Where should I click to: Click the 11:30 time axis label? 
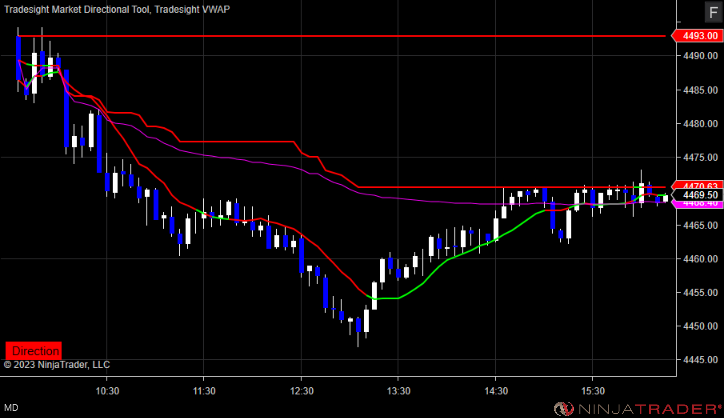click(x=204, y=391)
